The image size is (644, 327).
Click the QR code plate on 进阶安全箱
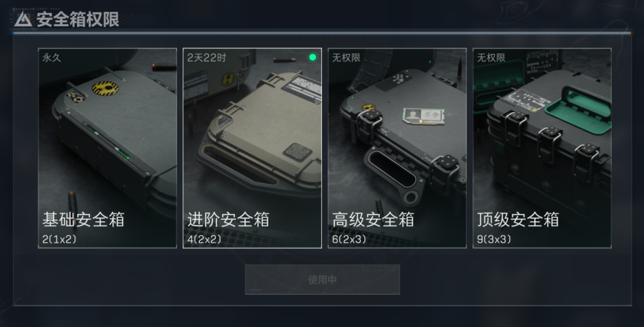297,152
